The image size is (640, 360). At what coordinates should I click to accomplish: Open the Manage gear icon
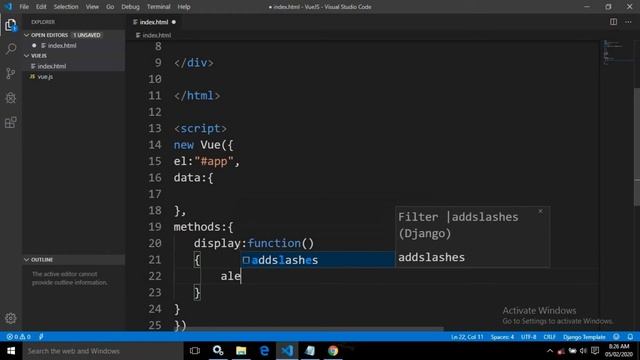click(x=11, y=318)
